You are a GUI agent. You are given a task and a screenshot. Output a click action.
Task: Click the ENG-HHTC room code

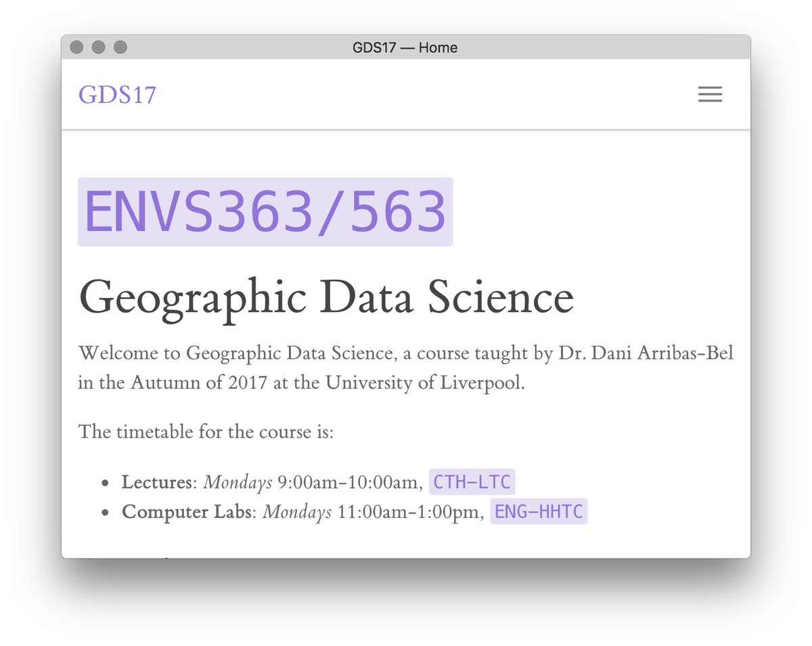click(x=539, y=511)
